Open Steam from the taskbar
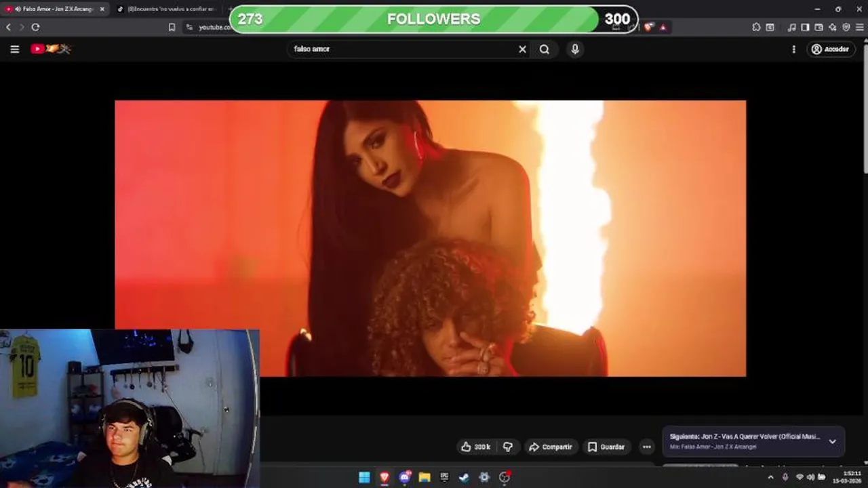Screen dimensions: 868x488 (x=464, y=477)
